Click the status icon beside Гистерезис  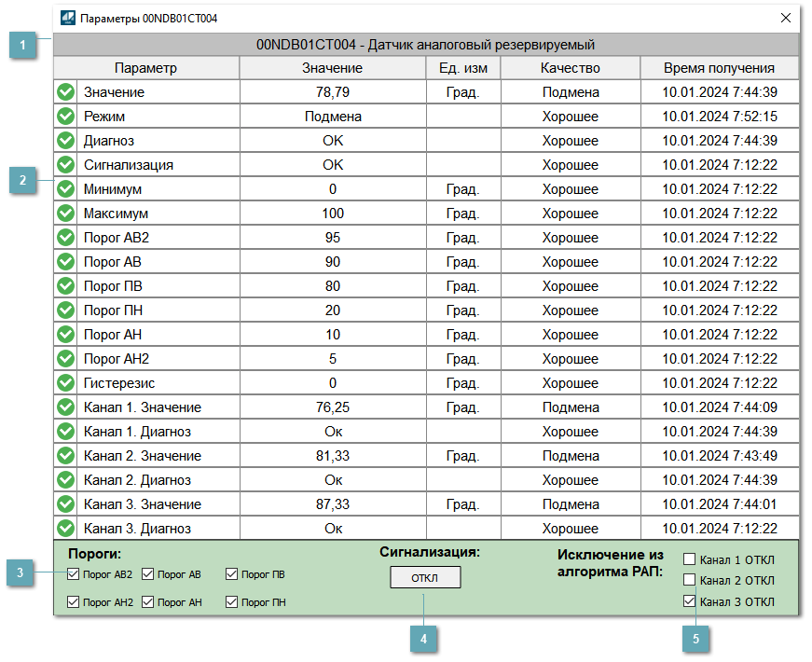click(x=65, y=383)
